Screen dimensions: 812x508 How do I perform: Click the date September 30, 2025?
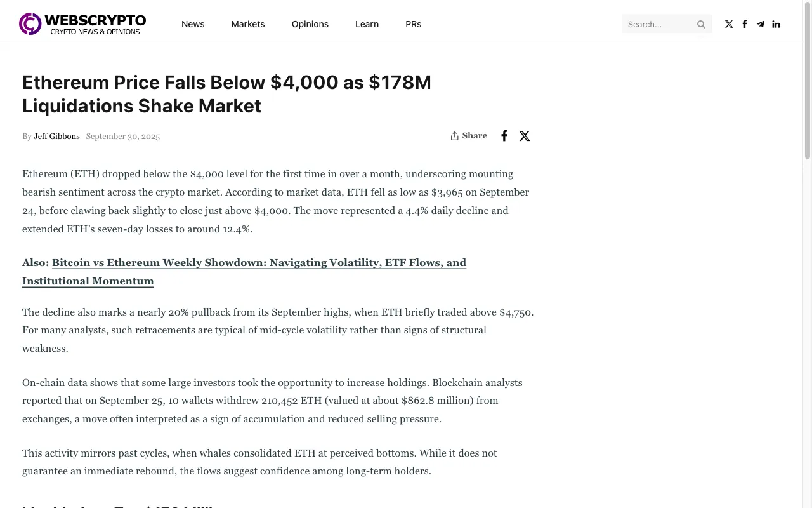pyautogui.click(x=123, y=137)
